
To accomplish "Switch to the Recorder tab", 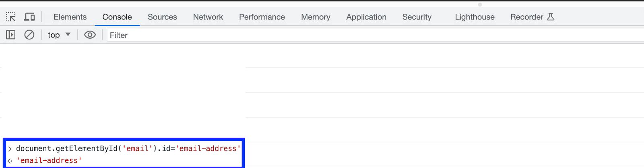I will pyautogui.click(x=526, y=17).
